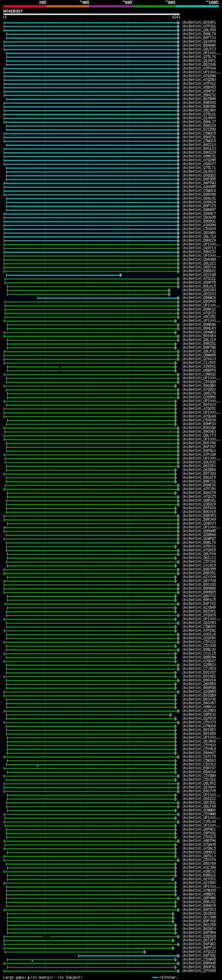Viewport: 222px width, 980px height.
Task: Click the cyan alignment bar for B4FSD1
Action: pos(129,956)
